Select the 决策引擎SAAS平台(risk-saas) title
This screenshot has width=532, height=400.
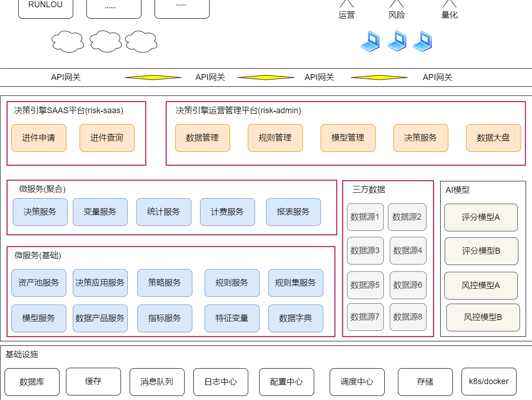(69, 110)
